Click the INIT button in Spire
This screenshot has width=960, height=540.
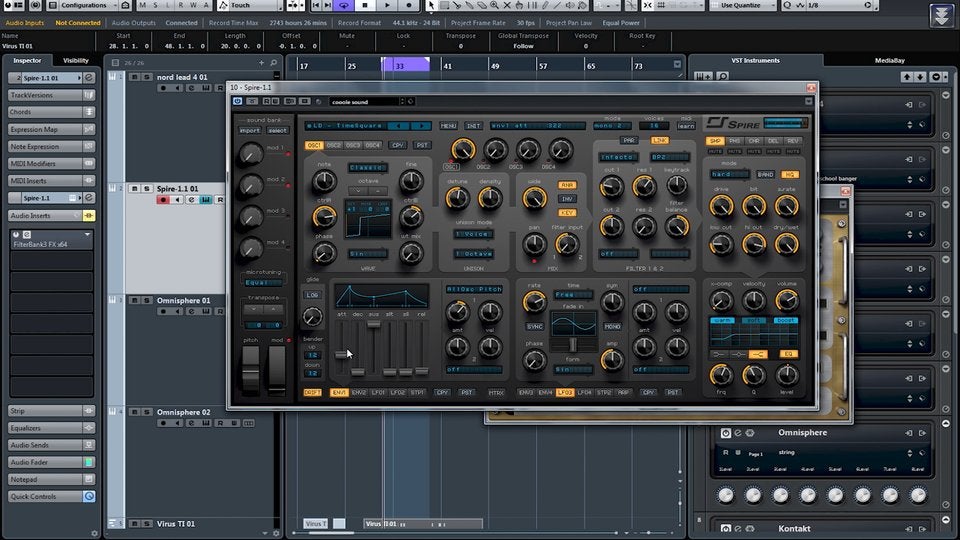(473, 126)
